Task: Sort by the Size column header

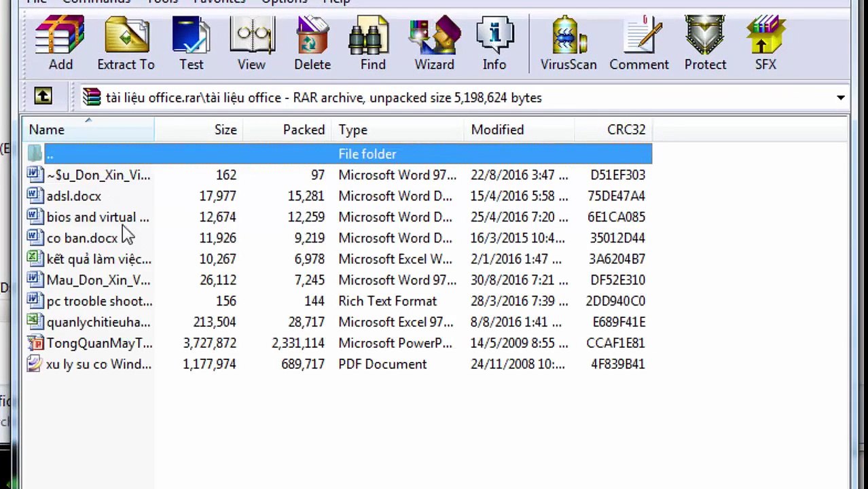Action: click(x=199, y=130)
